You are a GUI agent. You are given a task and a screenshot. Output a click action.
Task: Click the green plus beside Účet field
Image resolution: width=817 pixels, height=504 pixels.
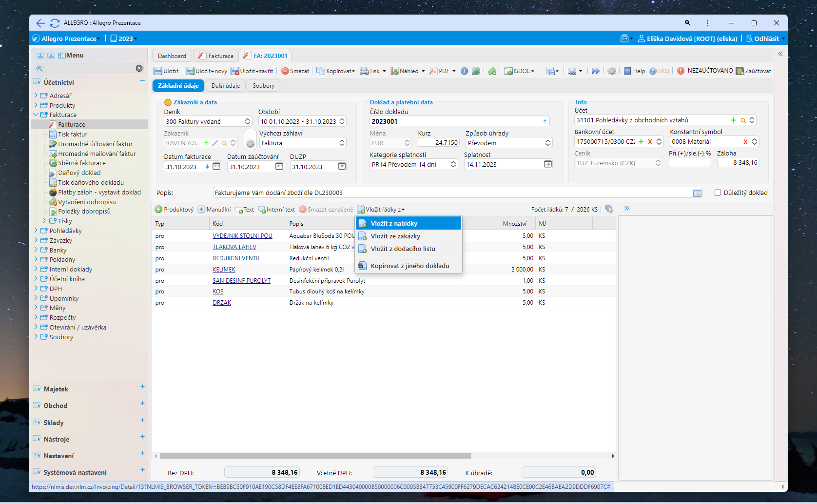pyautogui.click(x=733, y=120)
